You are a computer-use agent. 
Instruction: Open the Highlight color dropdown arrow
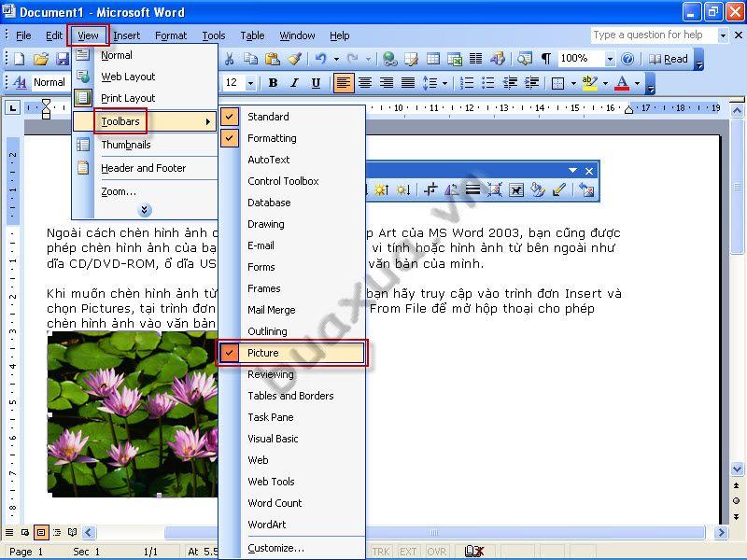click(605, 83)
